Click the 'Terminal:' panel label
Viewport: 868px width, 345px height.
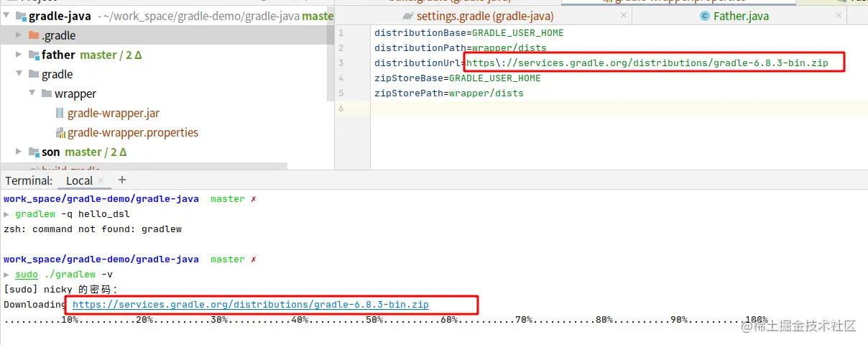click(29, 180)
